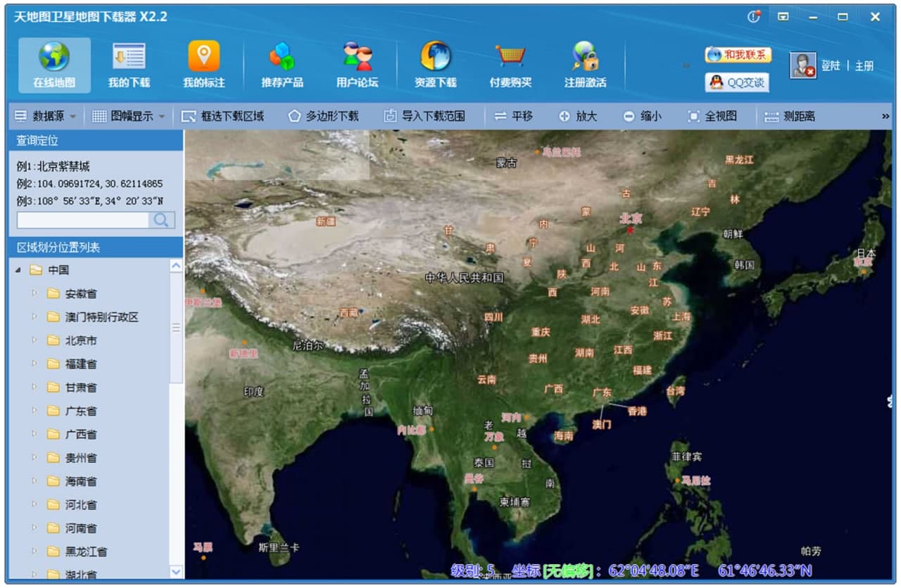
Task: Click 导入下载范围 import range tool
Action: pyautogui.click(x=424, y=116)
